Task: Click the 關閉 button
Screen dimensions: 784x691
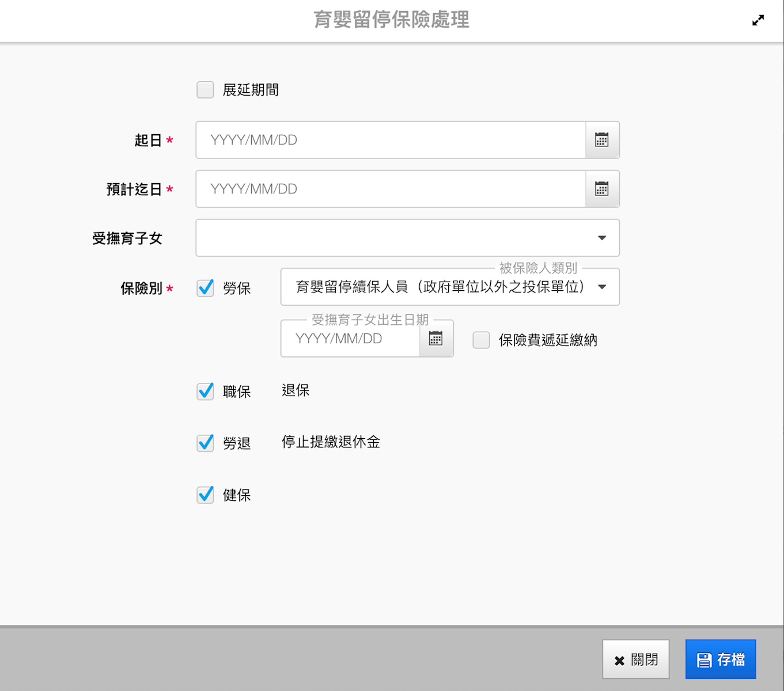Action: 635,659
